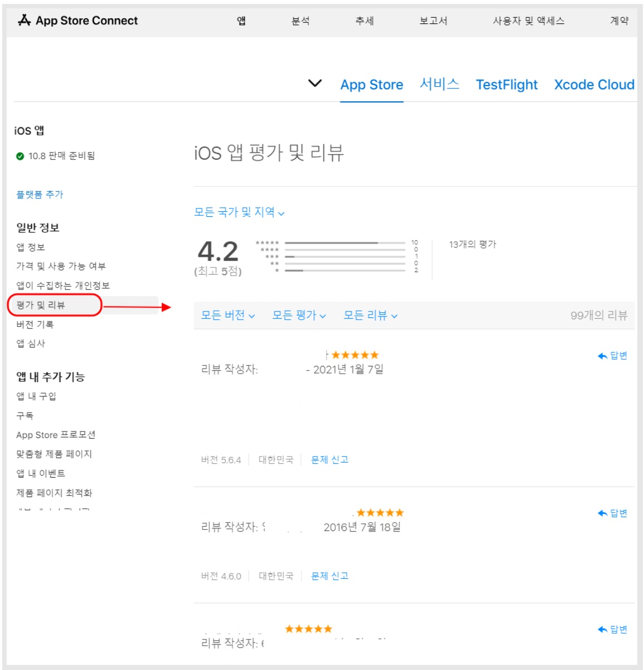Click the three-star rating distribution bar
Viewport: 644px width, 670px height.
point(345,257)
